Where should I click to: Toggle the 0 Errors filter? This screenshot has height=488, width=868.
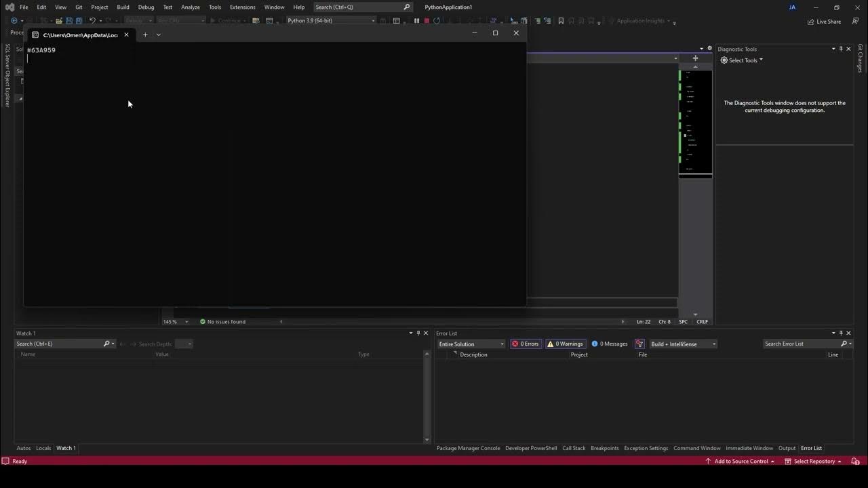tap(526, 344)
